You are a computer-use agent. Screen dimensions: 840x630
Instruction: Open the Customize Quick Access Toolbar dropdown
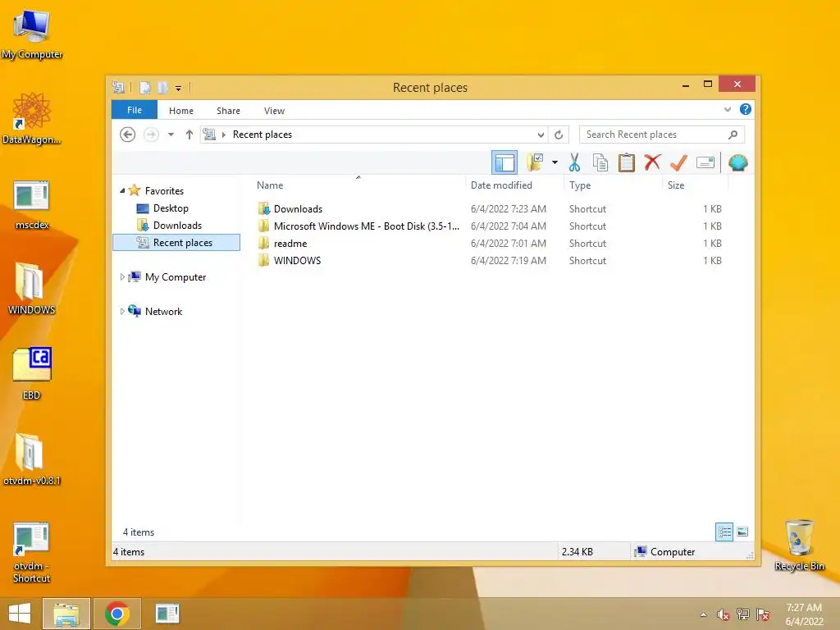pyautogui.click(x=178, y=88)
